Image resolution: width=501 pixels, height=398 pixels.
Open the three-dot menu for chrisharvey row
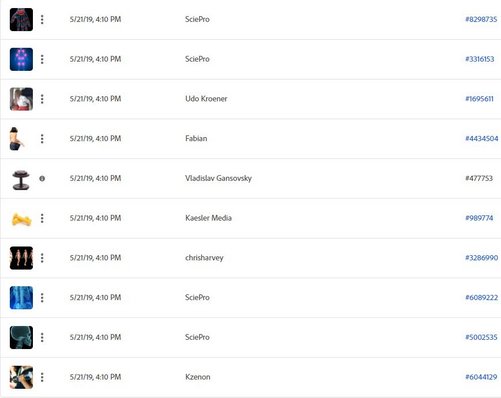tap(42, 258)
